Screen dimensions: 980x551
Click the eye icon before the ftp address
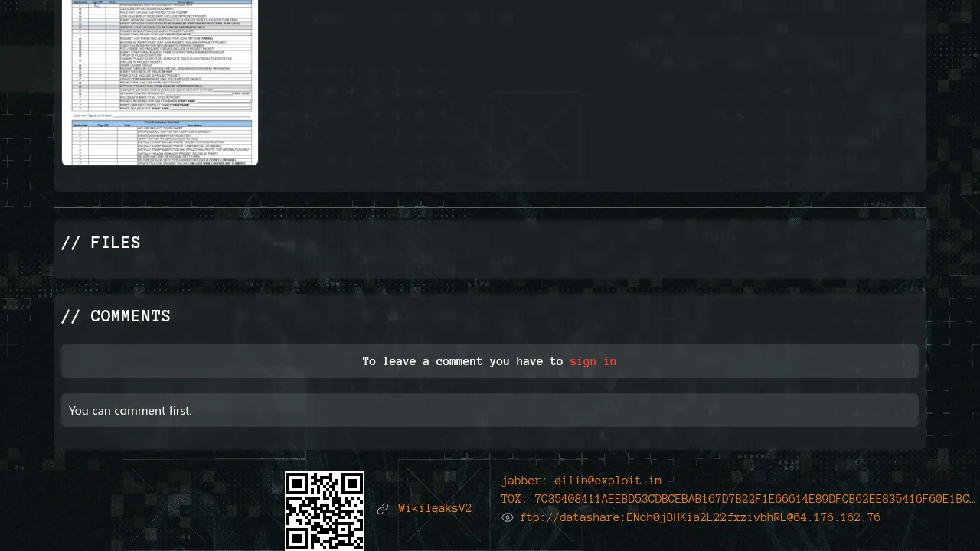507,518
